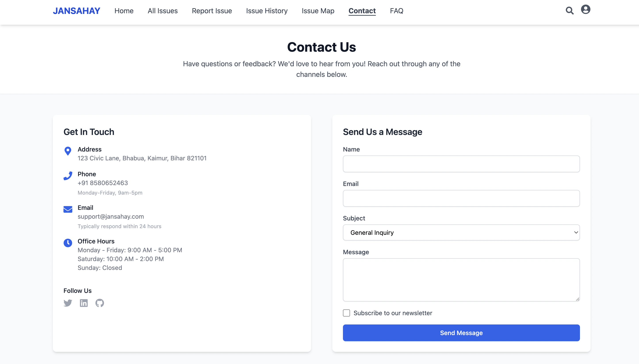Click the address location pin icon

pyautogui.click(x=68, y=151)
